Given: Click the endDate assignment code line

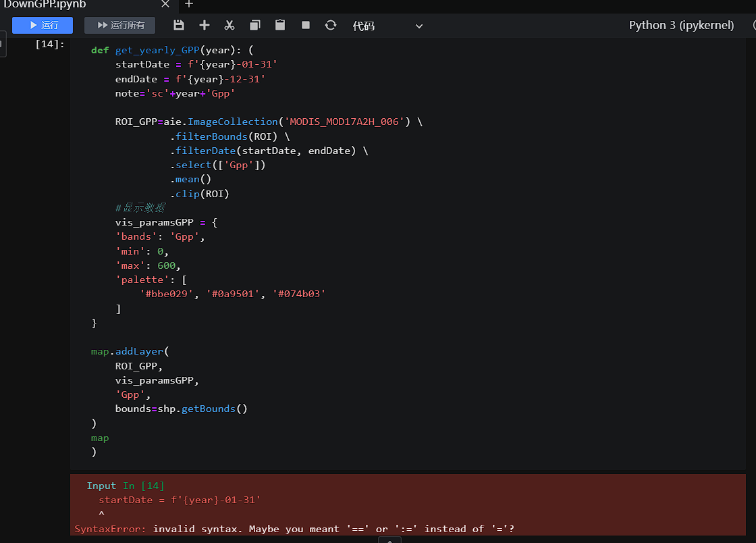Looking at the screenshot, I should [x=190, y=79].
